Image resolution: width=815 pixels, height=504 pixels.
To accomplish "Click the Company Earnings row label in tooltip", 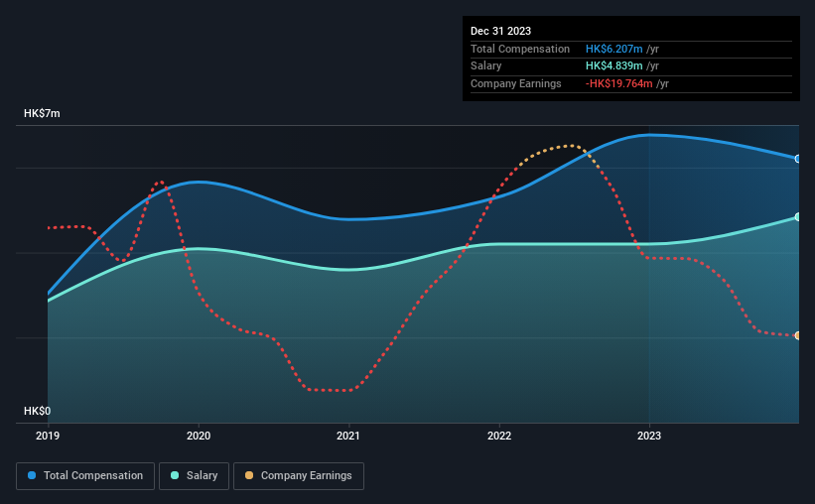I will [515, 83].
